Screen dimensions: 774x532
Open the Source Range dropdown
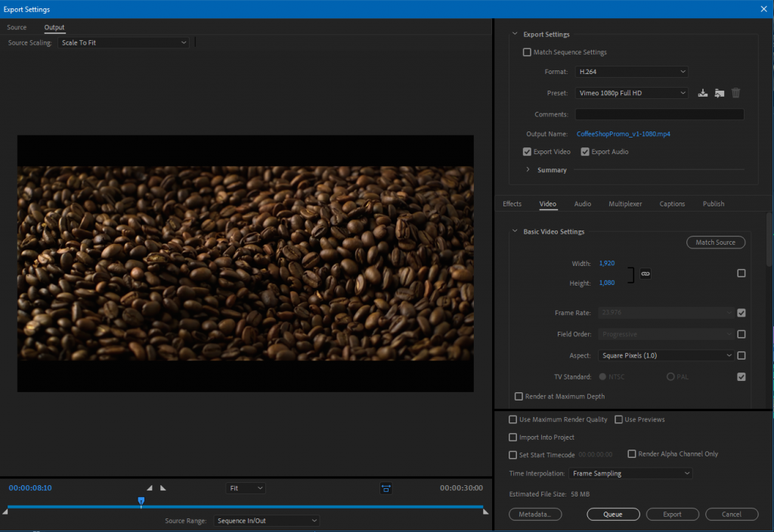pyautogui.click(x=265, y=521)
